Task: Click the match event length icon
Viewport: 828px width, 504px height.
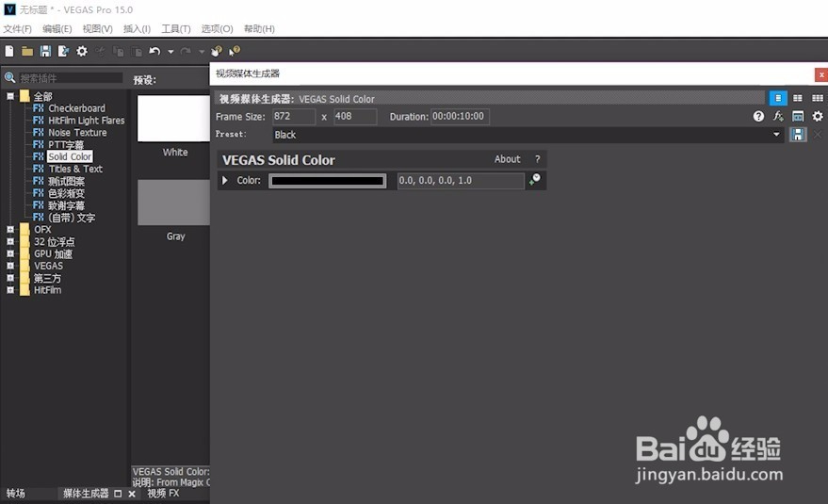Action: (798, 116)
